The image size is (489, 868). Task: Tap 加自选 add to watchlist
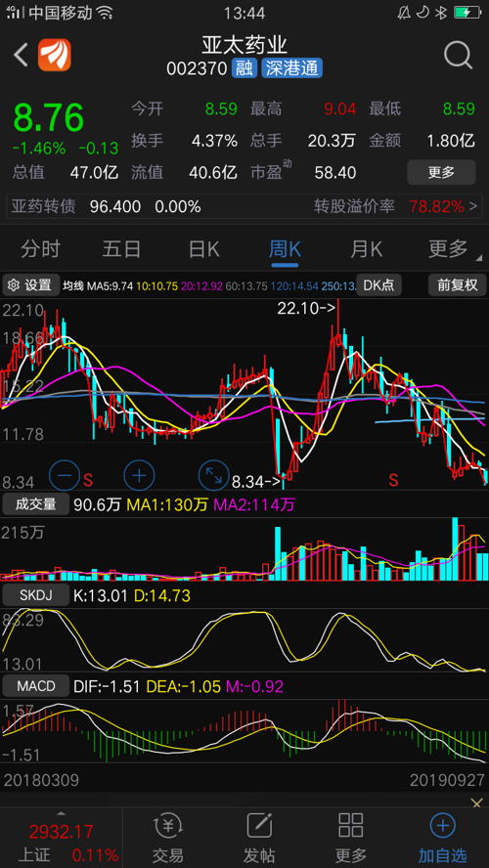[x=442, y=838]
